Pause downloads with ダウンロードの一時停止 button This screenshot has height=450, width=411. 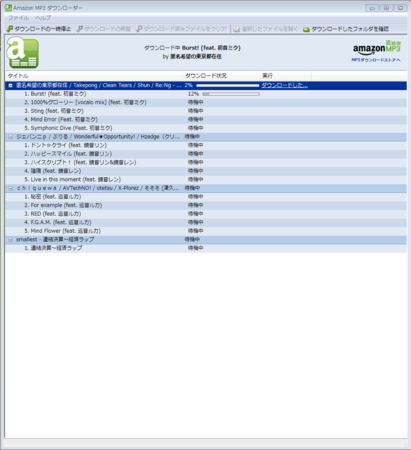click(x=39, y=29)
